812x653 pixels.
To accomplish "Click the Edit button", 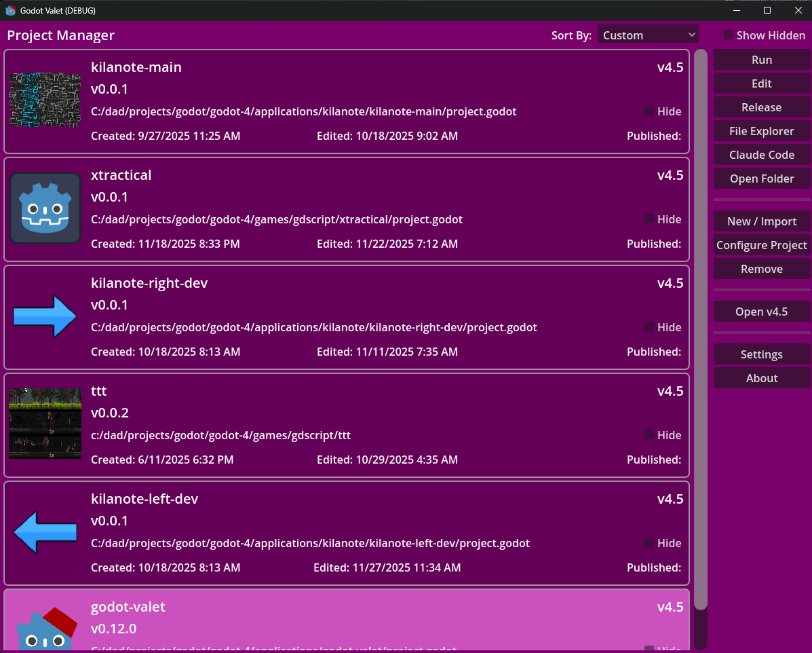I will [762, 83].
